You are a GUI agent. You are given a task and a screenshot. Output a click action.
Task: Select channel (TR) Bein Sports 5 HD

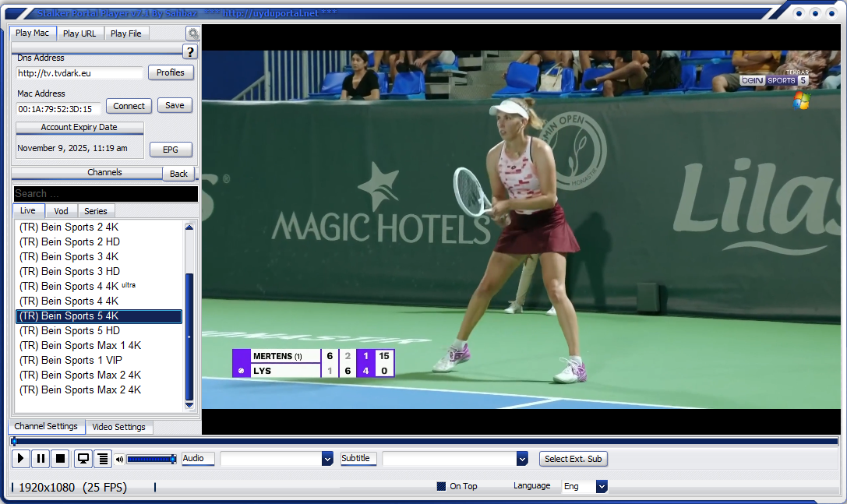pos(99,330)
